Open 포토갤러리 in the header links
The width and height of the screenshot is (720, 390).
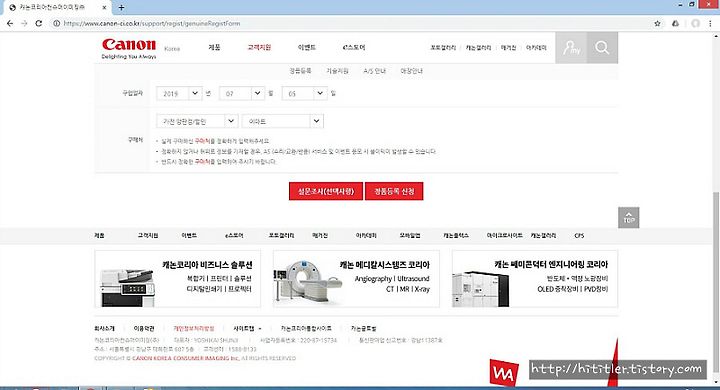[443, 48]
